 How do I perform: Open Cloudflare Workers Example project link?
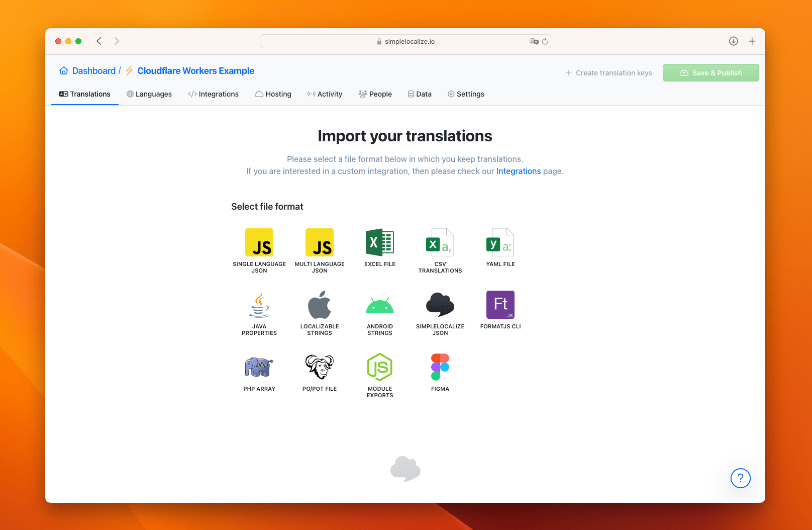click(196, 71)
